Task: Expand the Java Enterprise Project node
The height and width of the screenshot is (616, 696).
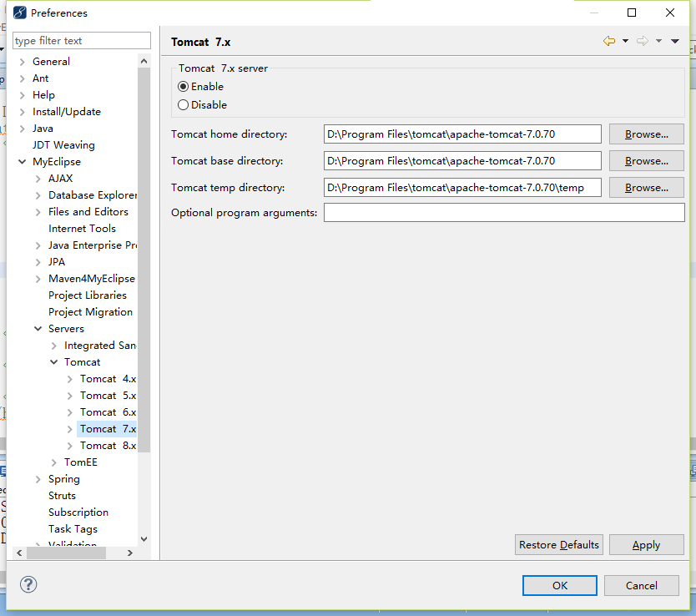Action: pyautogui.click(x=38, y=245)
